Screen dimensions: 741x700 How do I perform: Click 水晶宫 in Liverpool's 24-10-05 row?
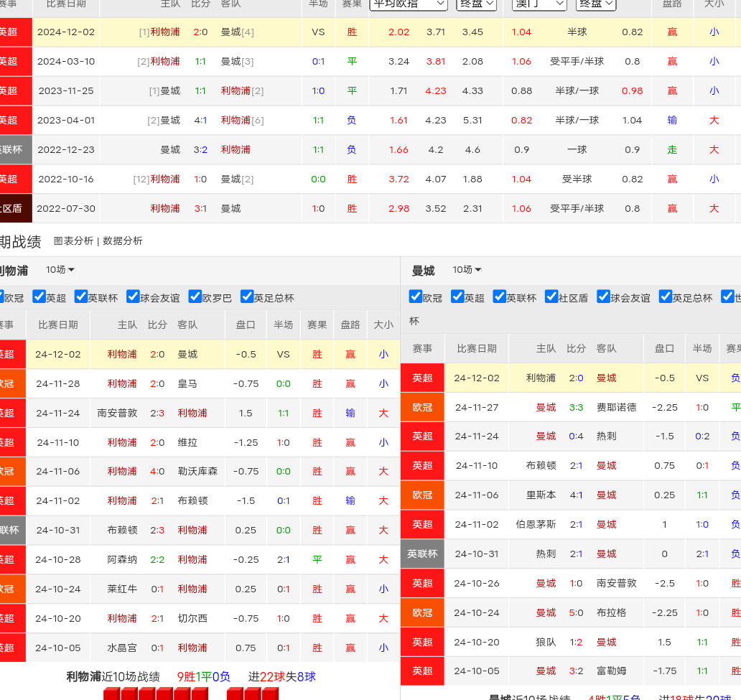coord(122,648)
